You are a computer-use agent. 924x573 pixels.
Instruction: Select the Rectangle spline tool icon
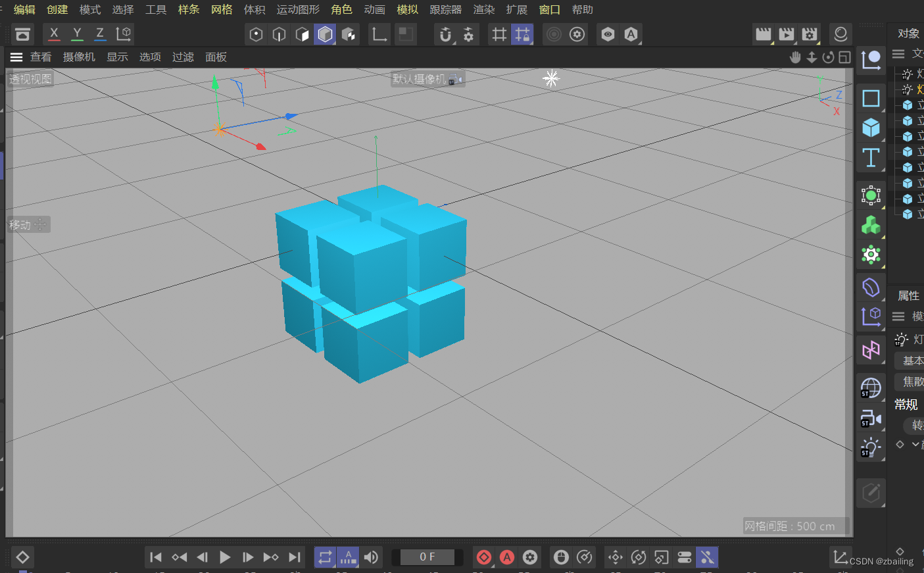871,99
